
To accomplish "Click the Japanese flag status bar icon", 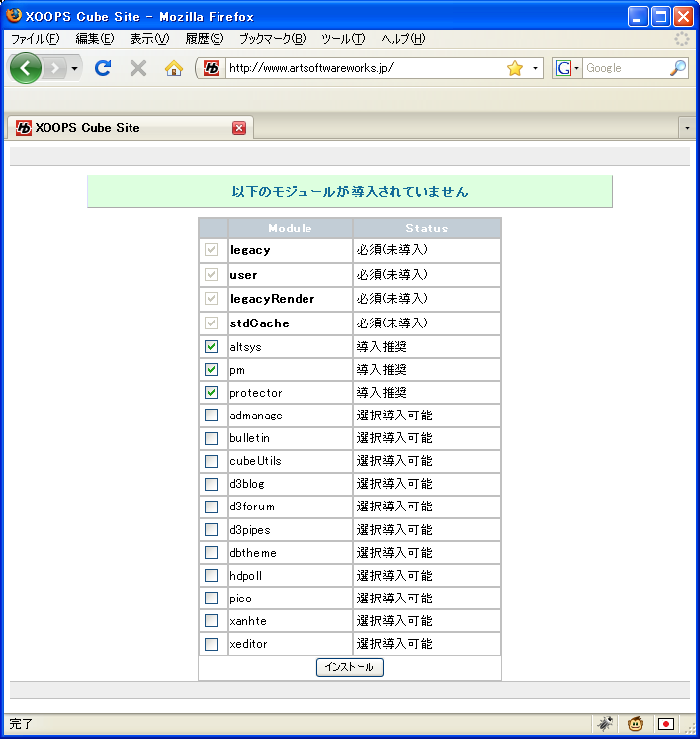I will 666,724.
